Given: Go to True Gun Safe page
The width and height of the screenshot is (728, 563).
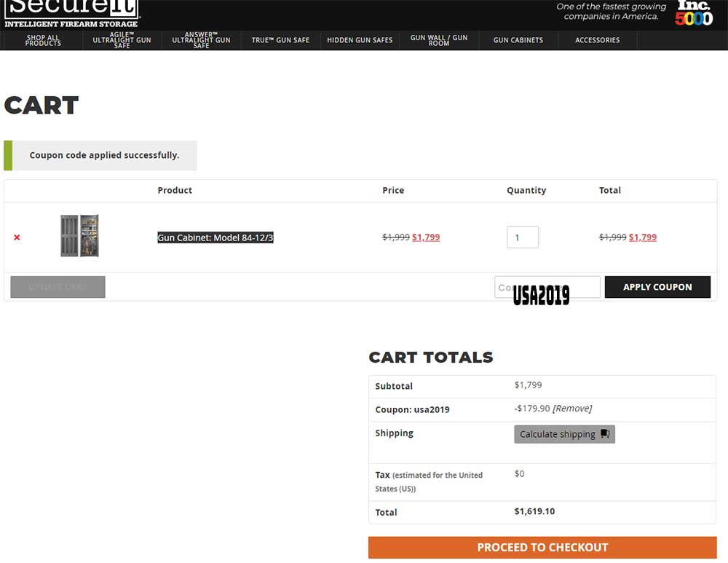Looking at the screenshot, I should click(x=280, y=40).
